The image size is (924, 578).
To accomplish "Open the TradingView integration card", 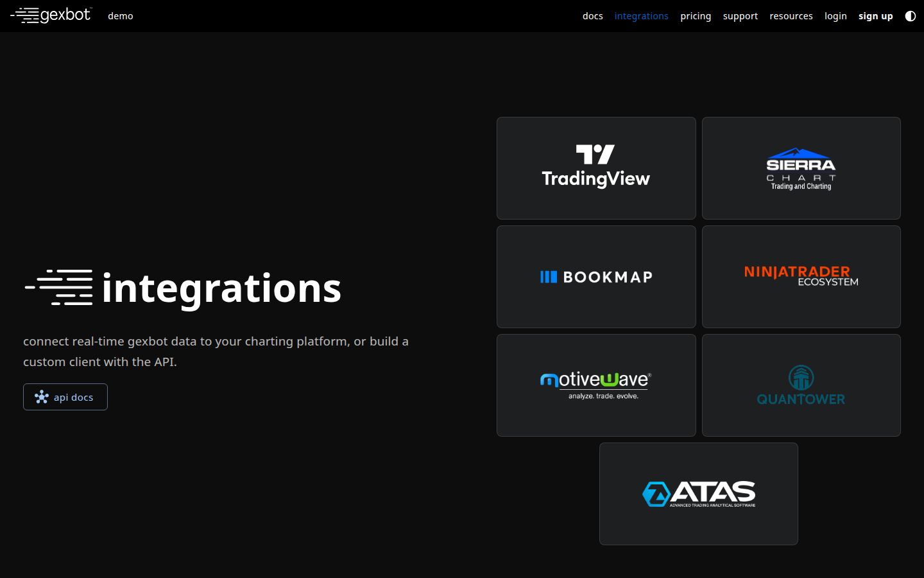I will click(596, 168).
